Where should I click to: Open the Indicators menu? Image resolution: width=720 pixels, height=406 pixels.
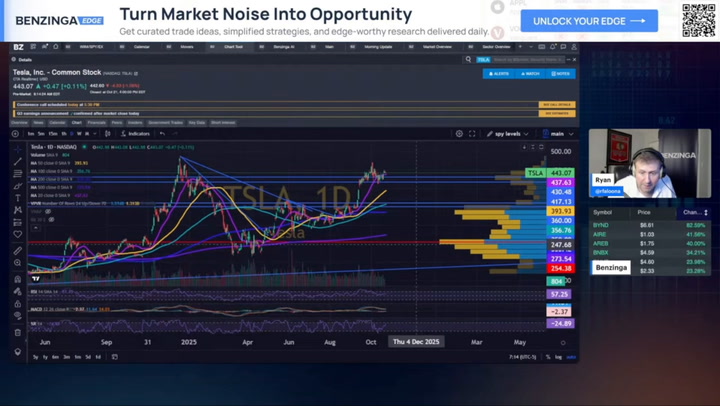tap(134, 134)
